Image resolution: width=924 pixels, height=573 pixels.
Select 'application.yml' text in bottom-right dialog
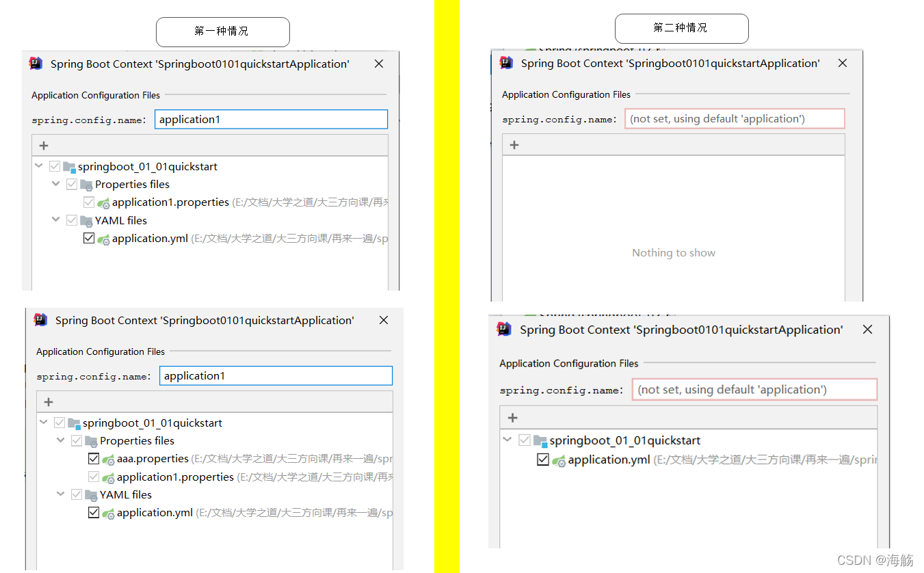tap(609, 459)
